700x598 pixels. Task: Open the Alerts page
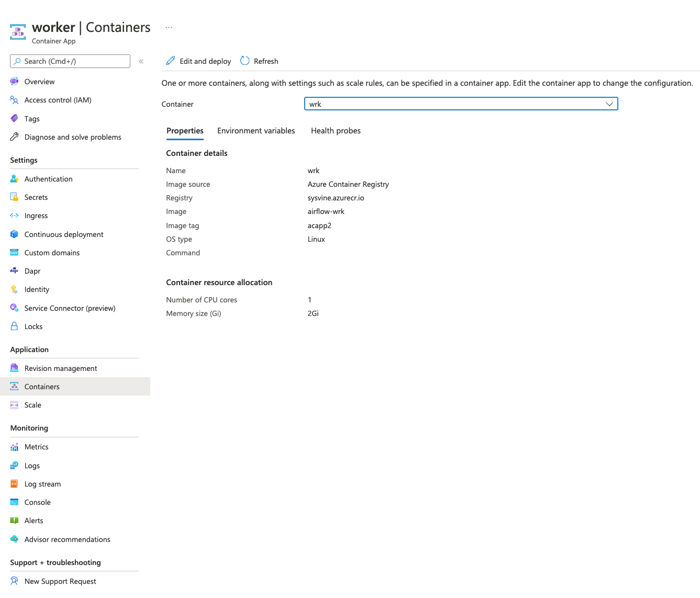coord(34,521)
